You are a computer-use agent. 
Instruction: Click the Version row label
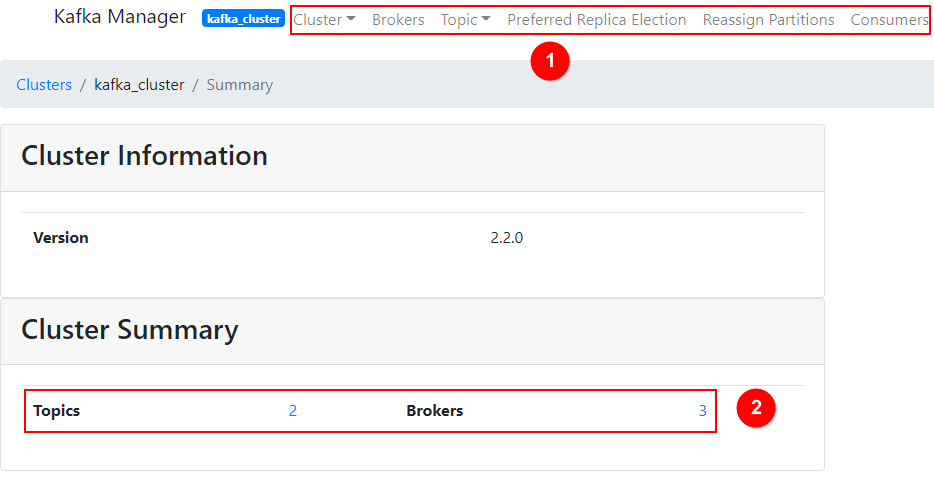coord(61,238)
